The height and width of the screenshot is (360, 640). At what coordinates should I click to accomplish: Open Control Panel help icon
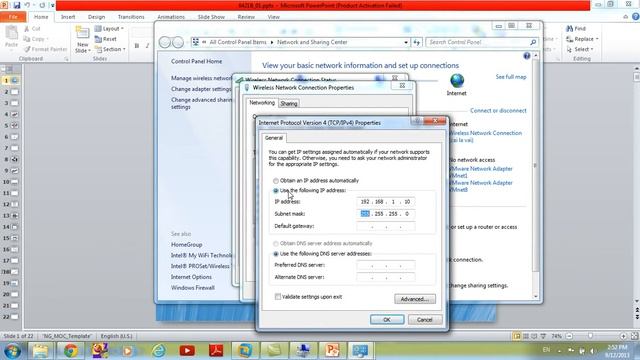coord(527,56)
